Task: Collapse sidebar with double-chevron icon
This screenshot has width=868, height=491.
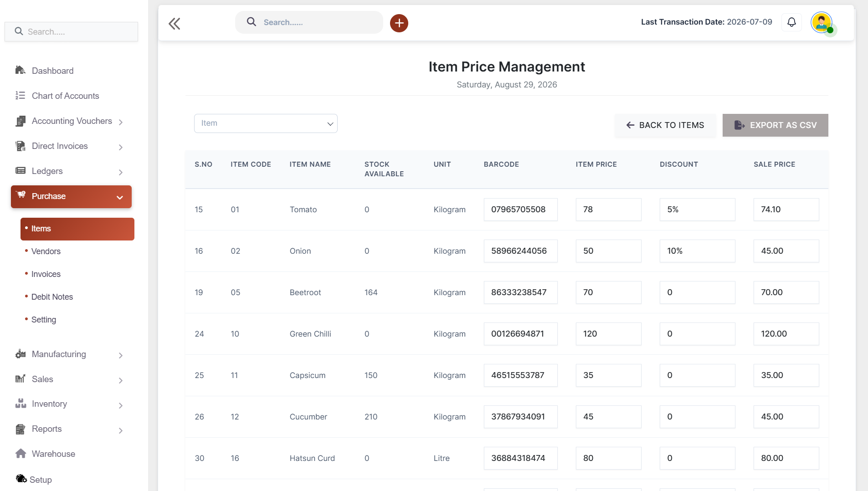Action: point(175,24)
